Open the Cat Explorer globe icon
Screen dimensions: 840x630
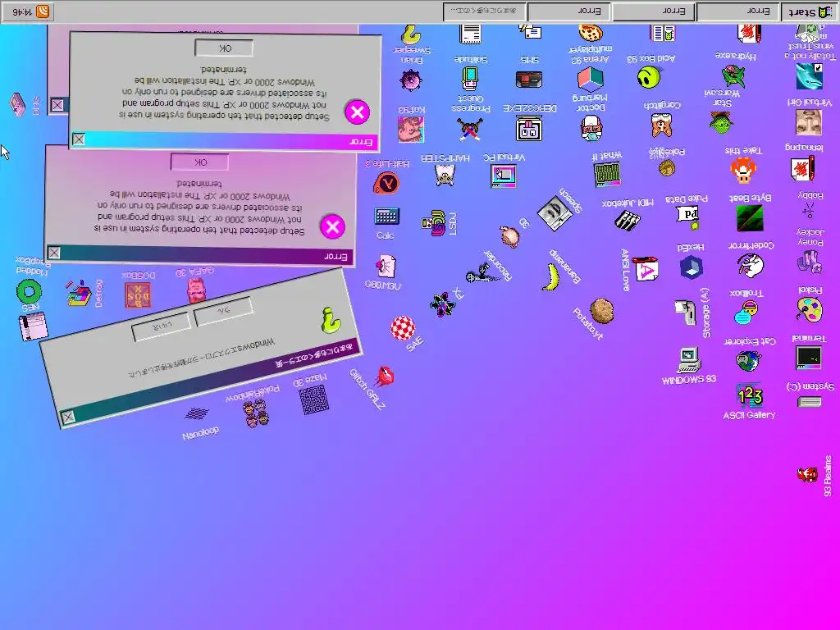[x=748, y=361]
